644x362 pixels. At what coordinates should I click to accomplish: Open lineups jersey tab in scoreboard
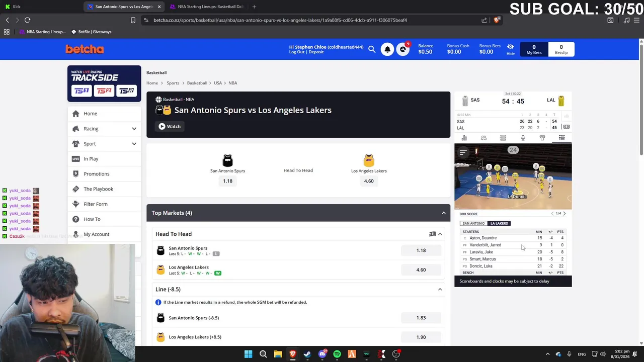pyautogui.click(x=542, y=138)
